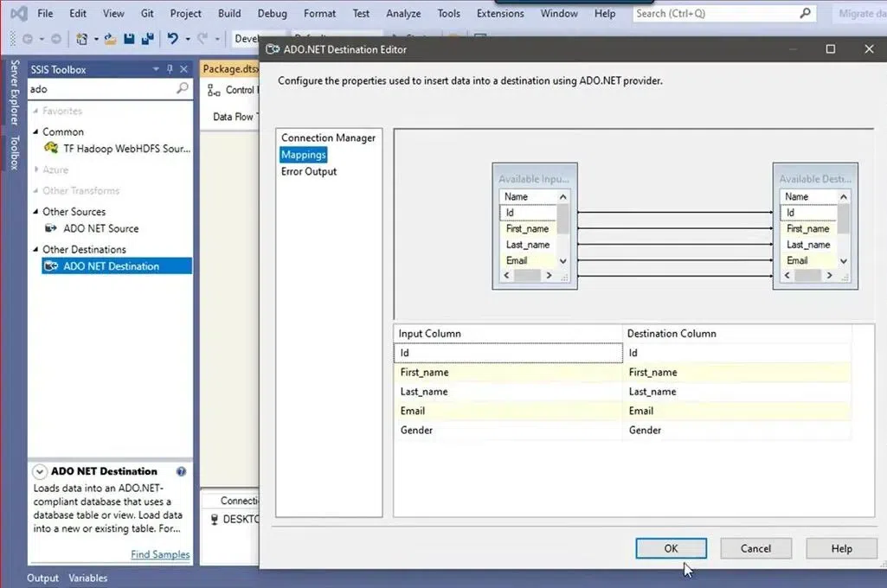Image resolution: width=887 pixels, height=588 pixels.
Task: Select the Connection Manager page
Action: (328, 137)
